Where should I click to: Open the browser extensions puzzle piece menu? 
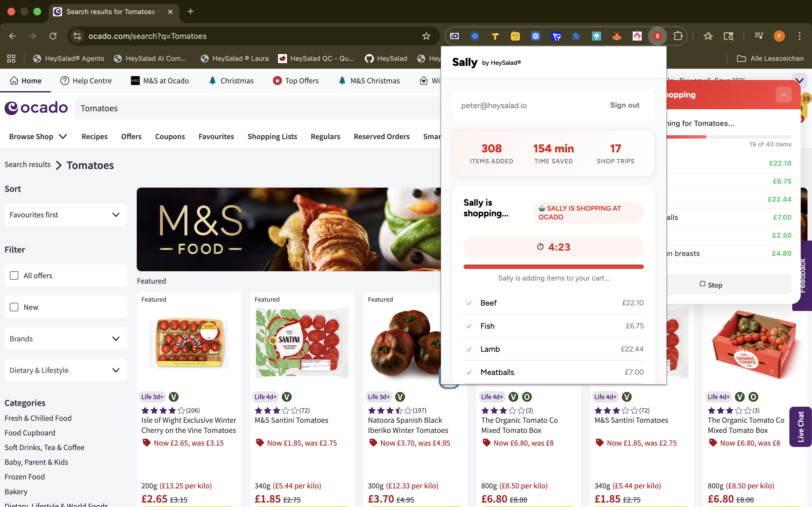pos(678,36)
